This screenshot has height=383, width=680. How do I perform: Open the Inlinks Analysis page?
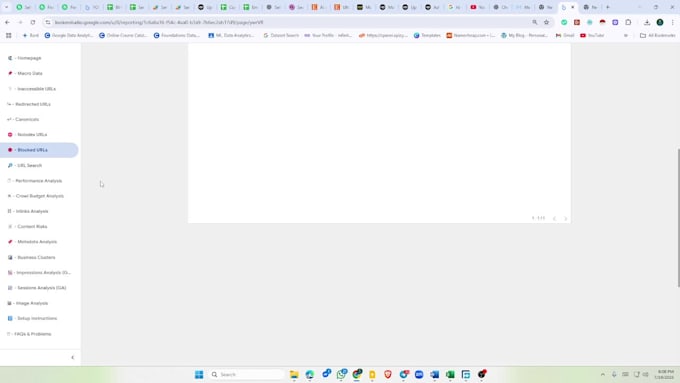tap(28, 211)
